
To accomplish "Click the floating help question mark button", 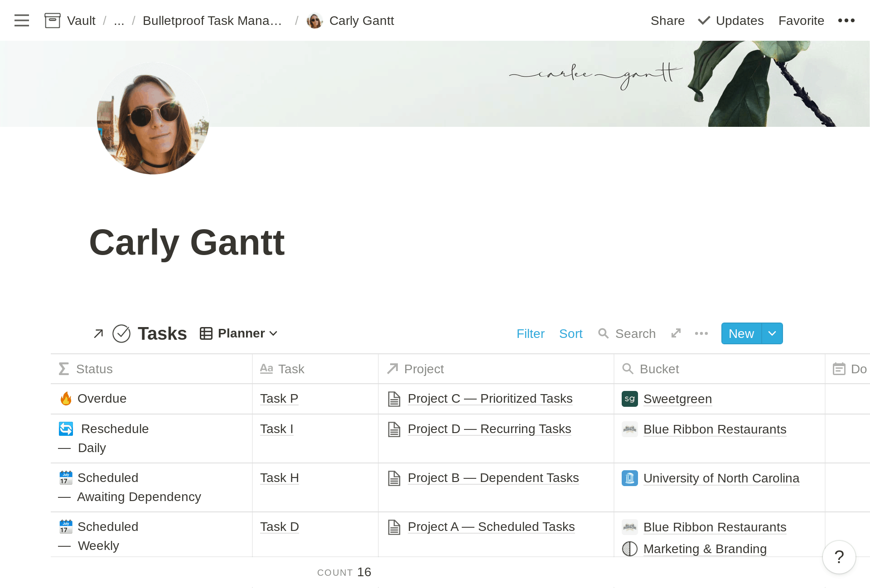I will click(x=839, y=557).
